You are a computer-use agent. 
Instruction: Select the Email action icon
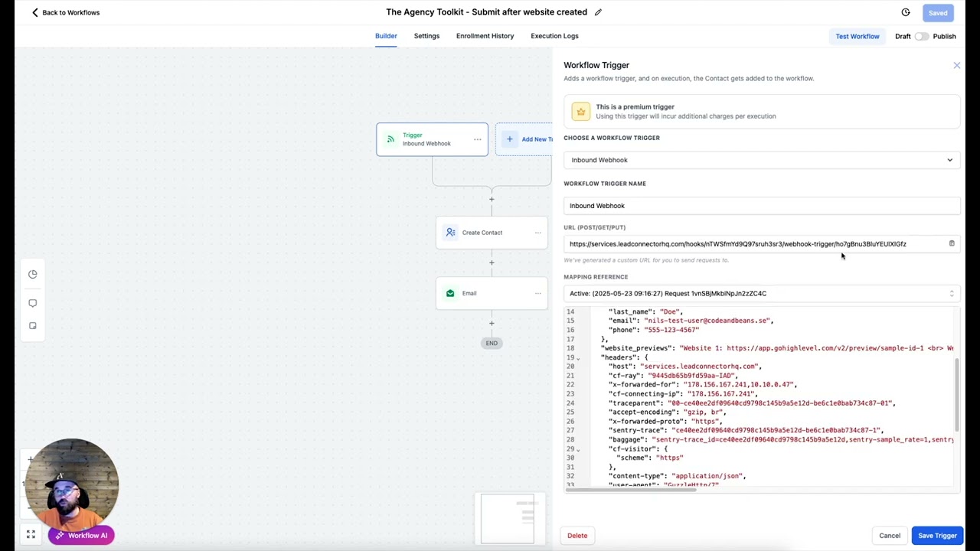(450, 293)
